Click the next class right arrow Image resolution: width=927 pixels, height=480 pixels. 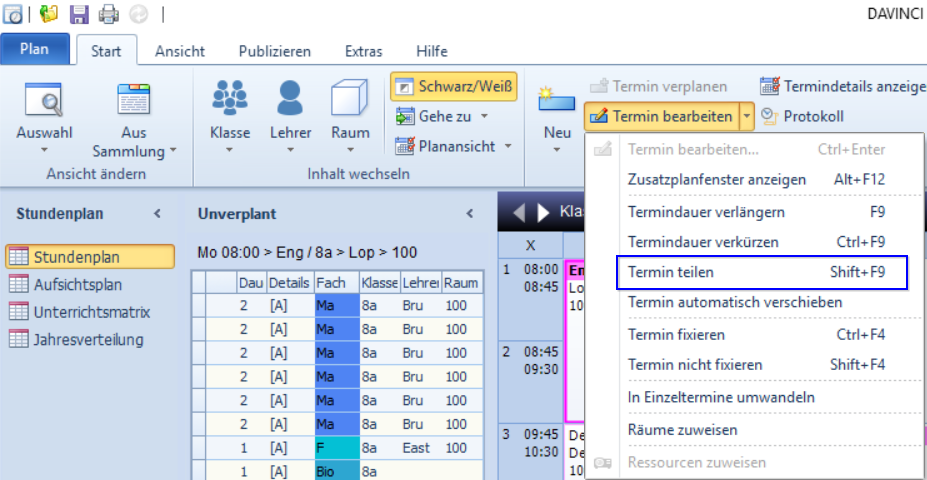pyautogui.click(x=543, y=212)
